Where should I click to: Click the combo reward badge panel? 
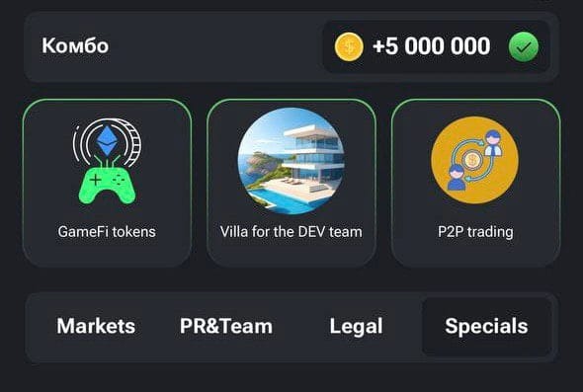436,46
